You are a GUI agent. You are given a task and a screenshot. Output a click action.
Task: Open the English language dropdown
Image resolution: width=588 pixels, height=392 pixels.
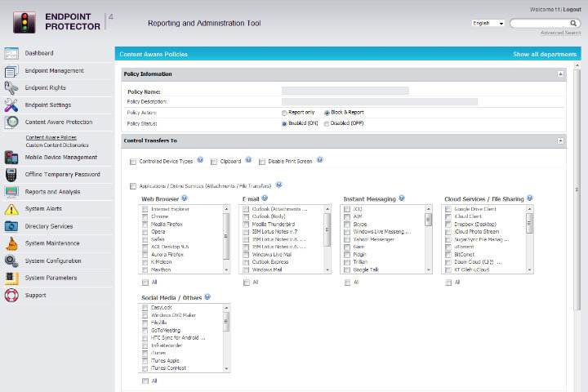pos(488,23)
